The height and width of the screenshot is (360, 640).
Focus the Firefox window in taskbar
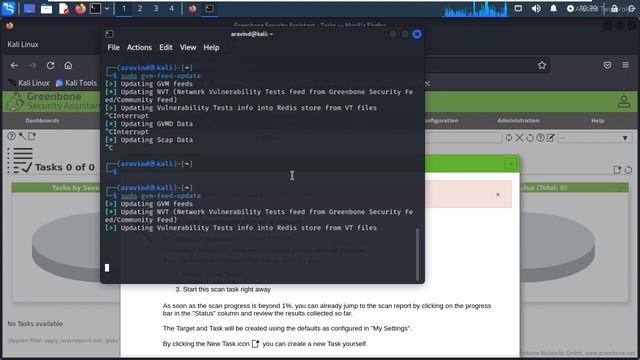(x=192, y=8)
